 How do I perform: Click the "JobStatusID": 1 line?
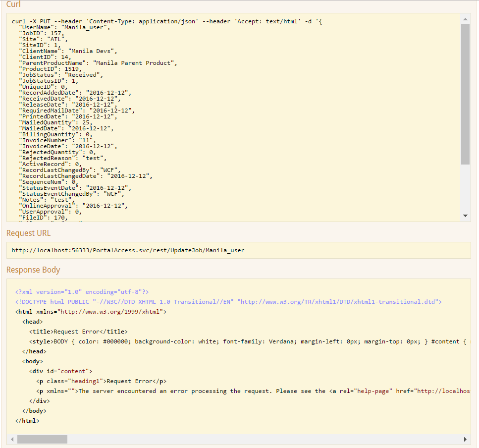click(x=48, y=81)
